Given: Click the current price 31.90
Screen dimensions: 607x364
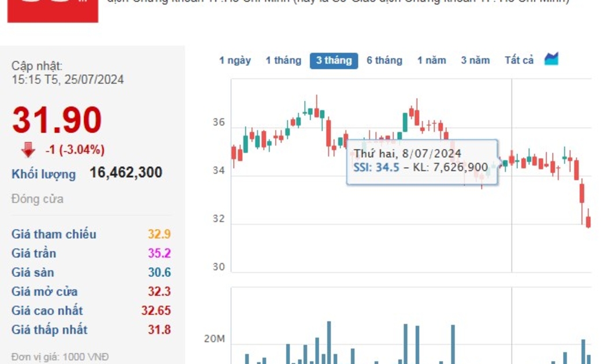Looking at the screenshot, I should [x=57, y=121].
